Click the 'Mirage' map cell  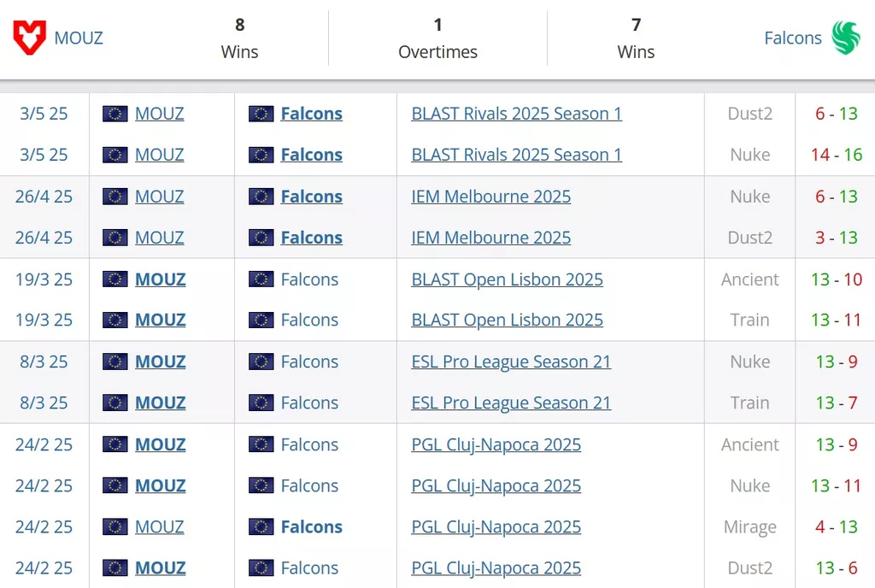pos(750,527)
